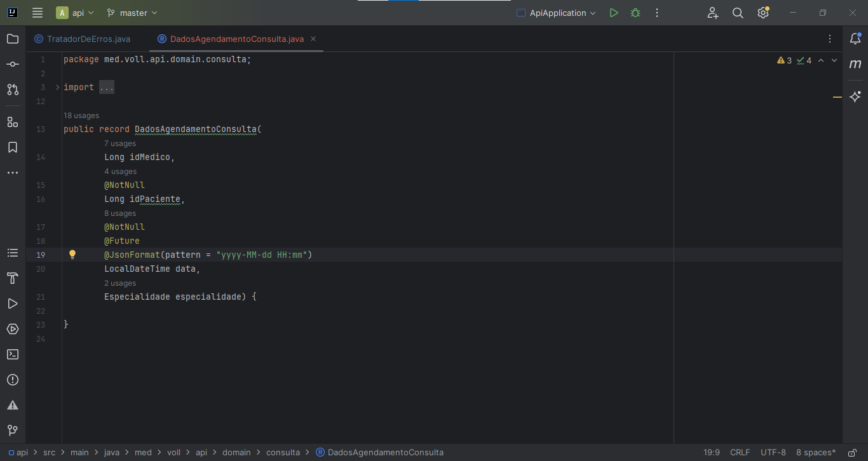The width and height of the screenshot is (868, 461).
Task: Open the warning triangle tool window
Action: pos(13,405)
